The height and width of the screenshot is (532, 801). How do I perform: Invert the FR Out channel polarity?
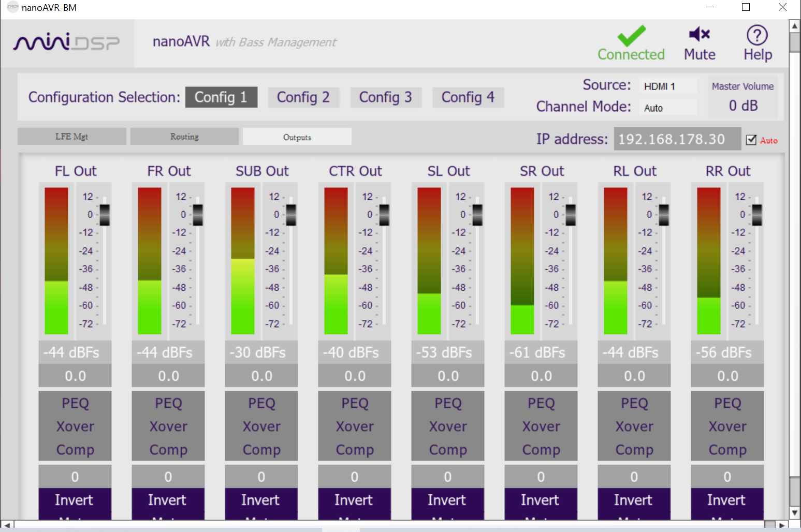(168, 500)
